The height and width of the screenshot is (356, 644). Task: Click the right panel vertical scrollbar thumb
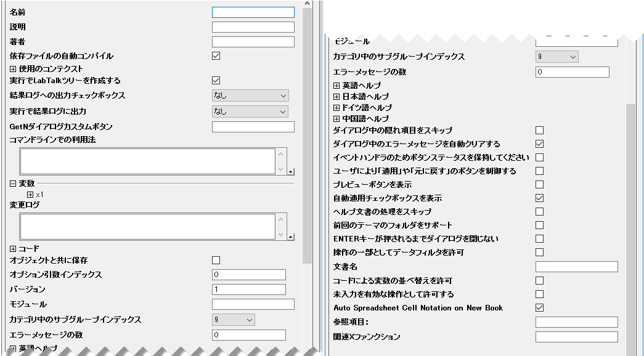tap(630, 230)
